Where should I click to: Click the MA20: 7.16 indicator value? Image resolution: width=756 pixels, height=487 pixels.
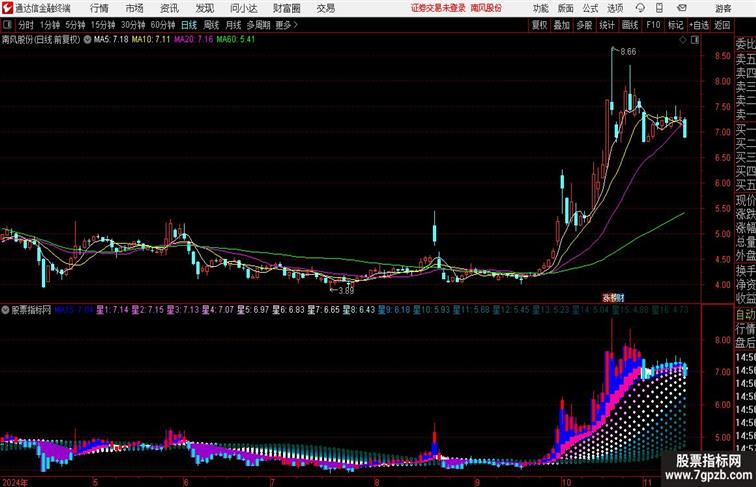(x=193, y=40)
